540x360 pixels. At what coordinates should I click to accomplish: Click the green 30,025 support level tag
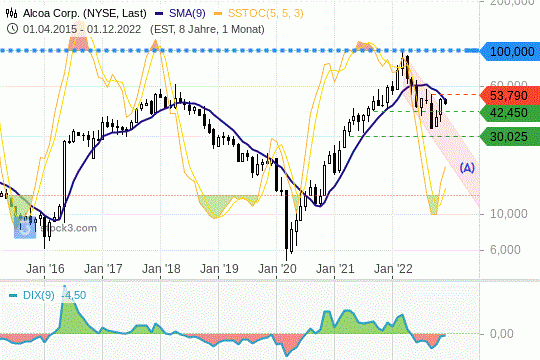pyautogui.click(x=510, y=136)
